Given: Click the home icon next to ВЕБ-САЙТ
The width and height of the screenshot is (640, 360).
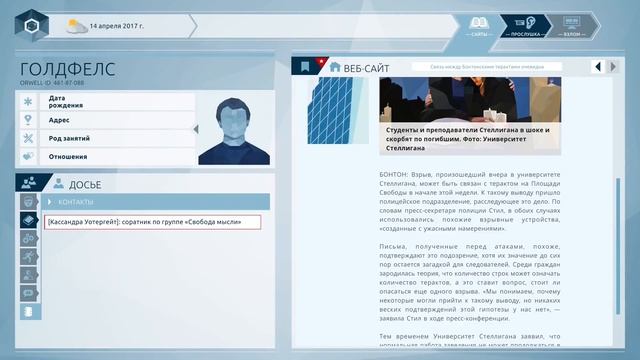Looking at the screenshot, I should coord(335,67).
